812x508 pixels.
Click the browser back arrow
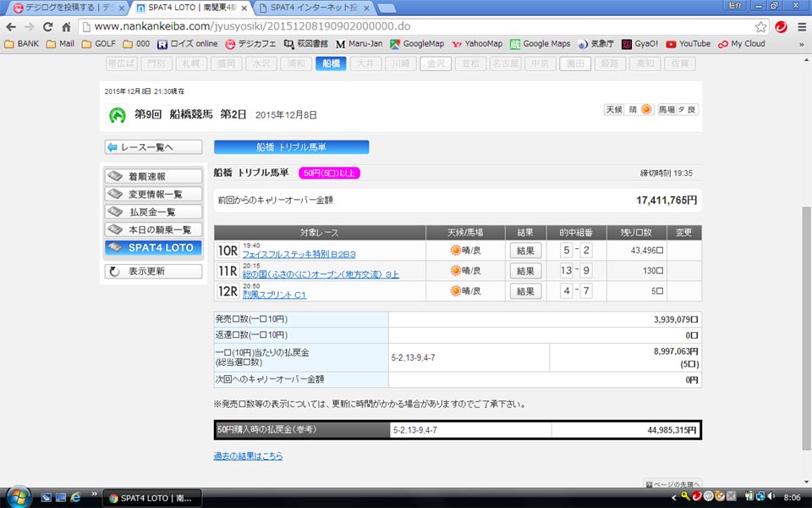pyautogui.click(x=11, y=26)
